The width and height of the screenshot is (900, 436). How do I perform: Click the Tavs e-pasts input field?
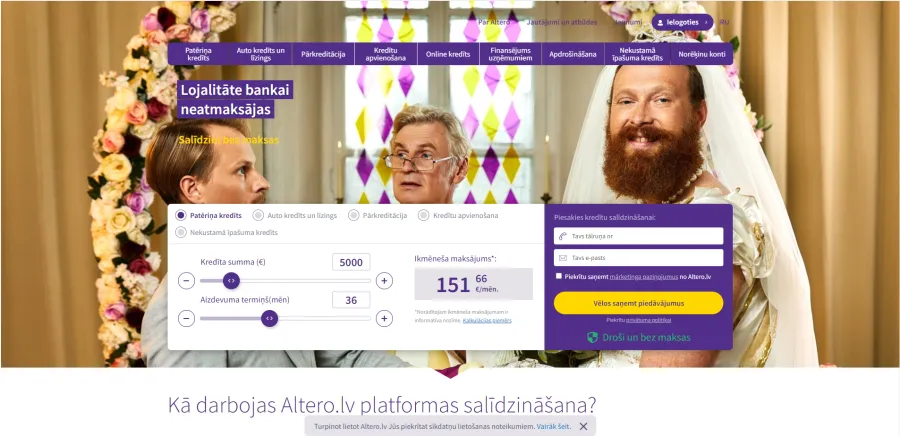point(638,258)
